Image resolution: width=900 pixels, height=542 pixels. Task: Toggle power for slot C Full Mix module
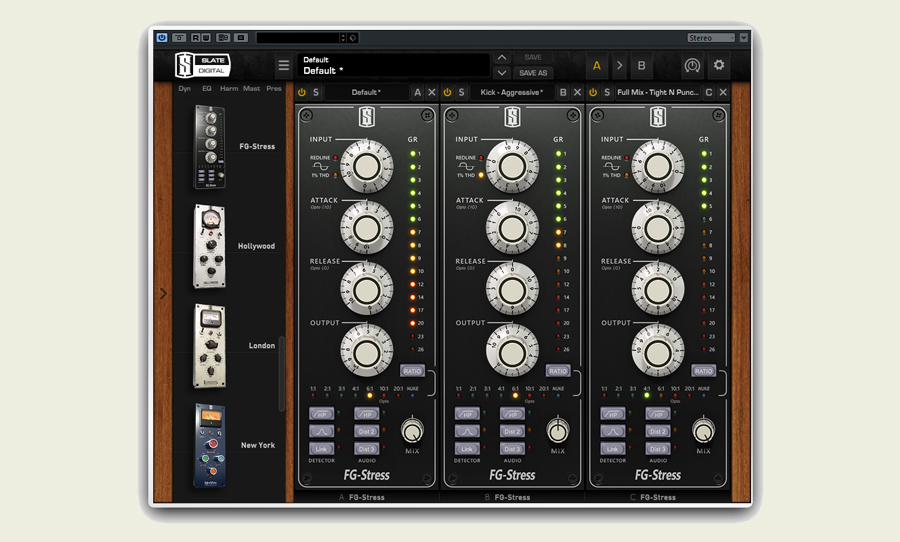click(x=593, y=92)
